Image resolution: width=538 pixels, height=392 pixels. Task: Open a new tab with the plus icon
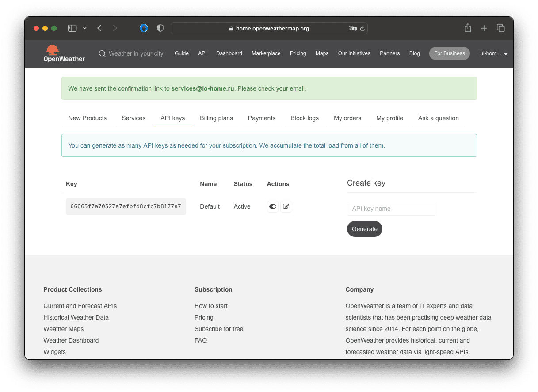(484, 28)
